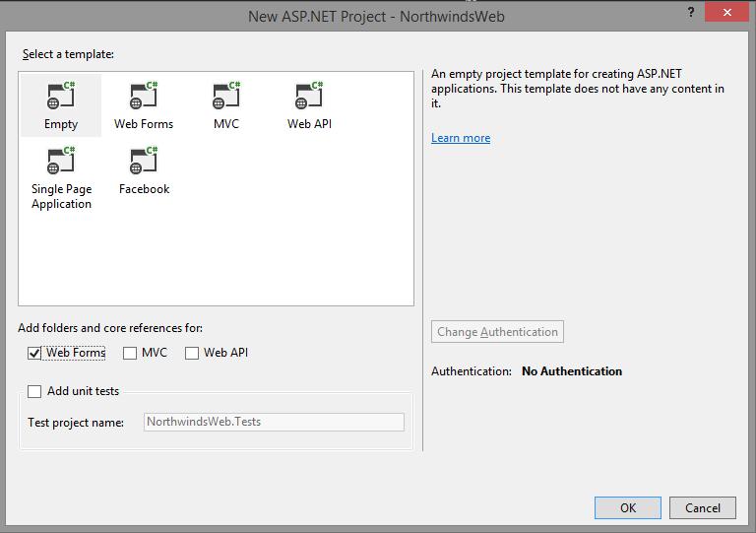Close the New ASP.NET Project dialog
756x533 pixels.
(727, 12)
